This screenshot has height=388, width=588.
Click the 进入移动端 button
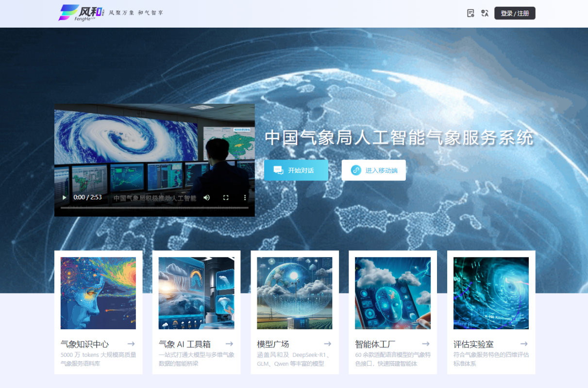click(374, 170)
